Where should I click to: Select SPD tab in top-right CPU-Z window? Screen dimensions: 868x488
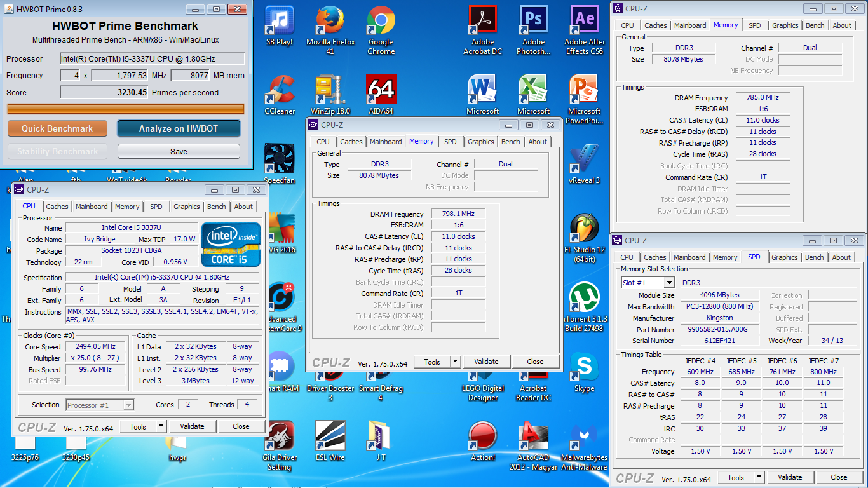(x=754, y=25)
